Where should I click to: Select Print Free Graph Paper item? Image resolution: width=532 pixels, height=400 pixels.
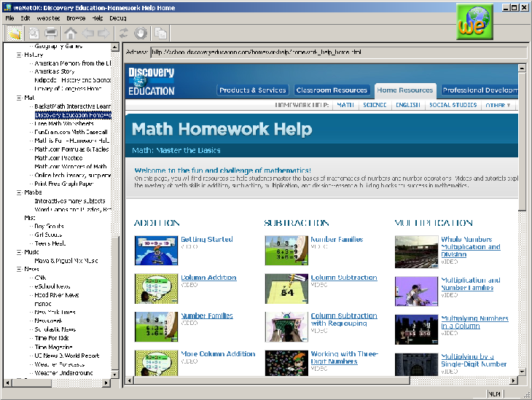[x=64, y=184]
